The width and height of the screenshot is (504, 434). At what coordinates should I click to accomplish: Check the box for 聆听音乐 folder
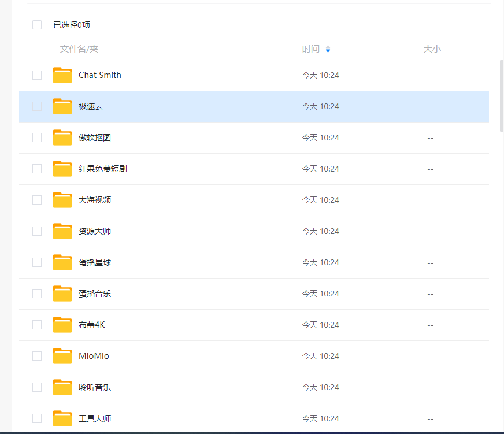point(37,387)
